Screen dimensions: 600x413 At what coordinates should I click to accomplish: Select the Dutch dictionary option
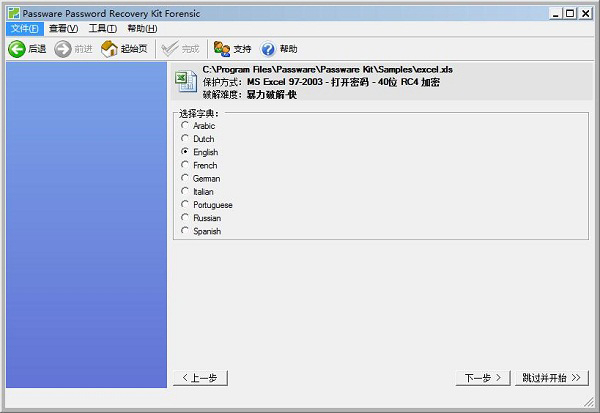click(x=184, y=139)
